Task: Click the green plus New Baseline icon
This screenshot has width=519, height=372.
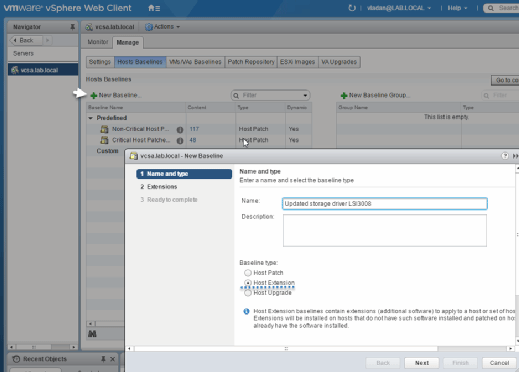Action: click(x=94, y=96)
